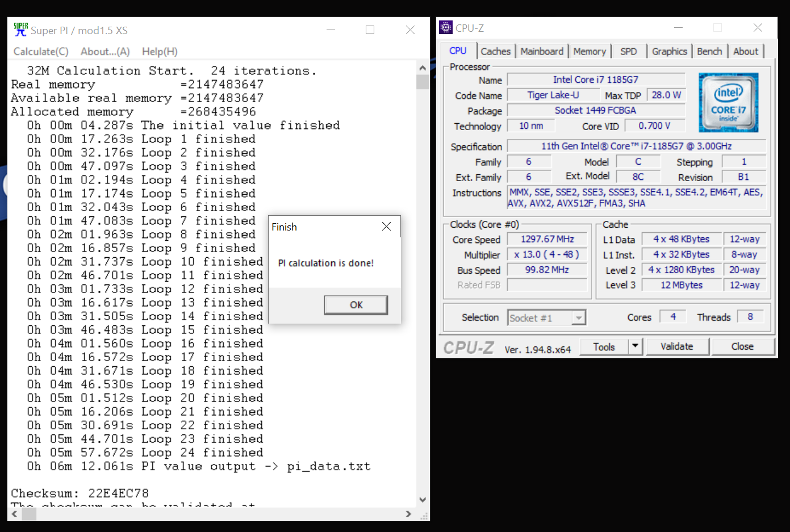Click 'The initial value finished' line

(183, 125)
